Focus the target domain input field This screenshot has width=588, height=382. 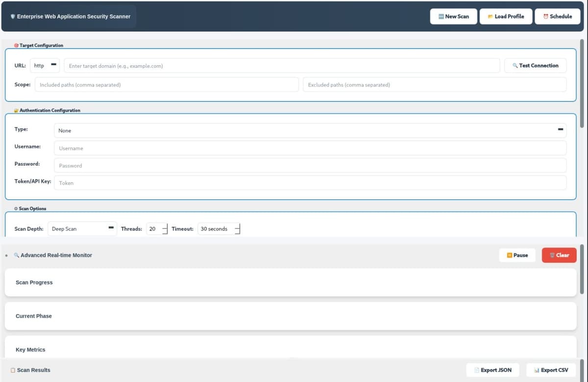pos(282,66)
